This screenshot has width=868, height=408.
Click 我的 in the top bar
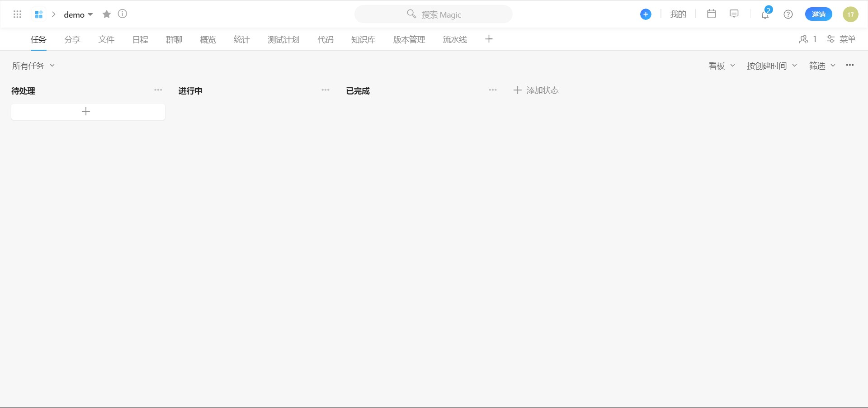coord(678,14)
